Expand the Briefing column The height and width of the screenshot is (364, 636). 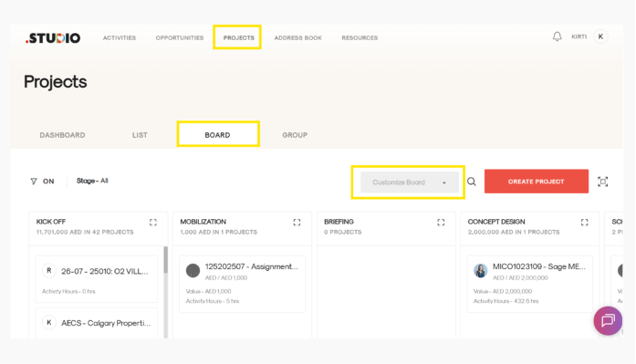point(441,222)
